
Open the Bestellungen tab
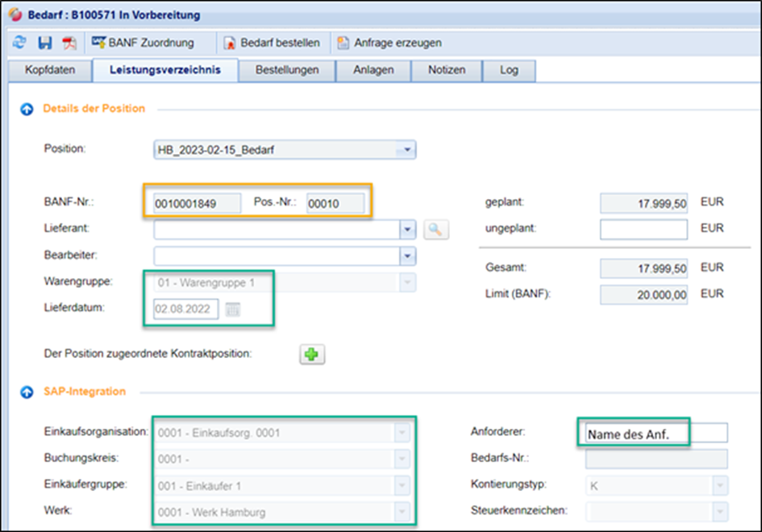click(x=286, y=70)
